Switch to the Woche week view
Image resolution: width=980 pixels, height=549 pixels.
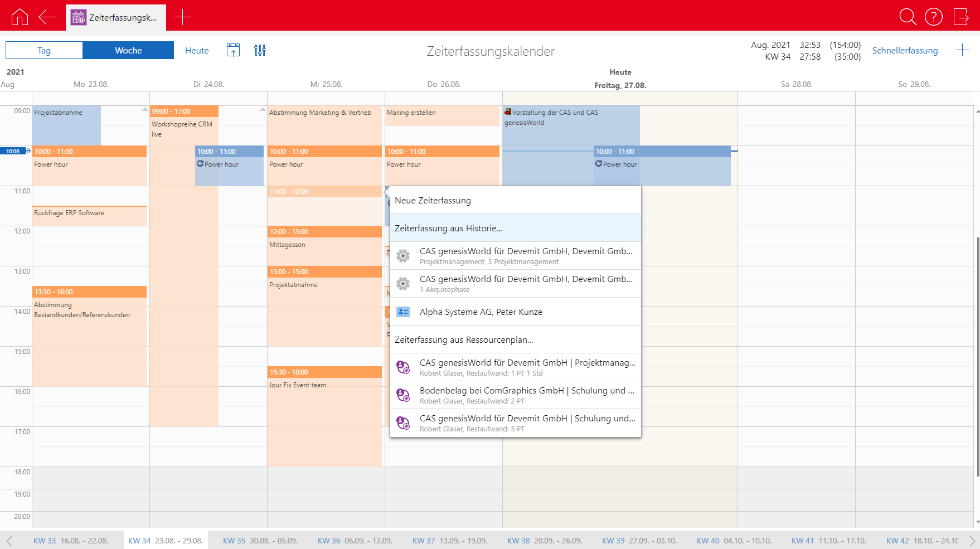click(x=128, y=50)
